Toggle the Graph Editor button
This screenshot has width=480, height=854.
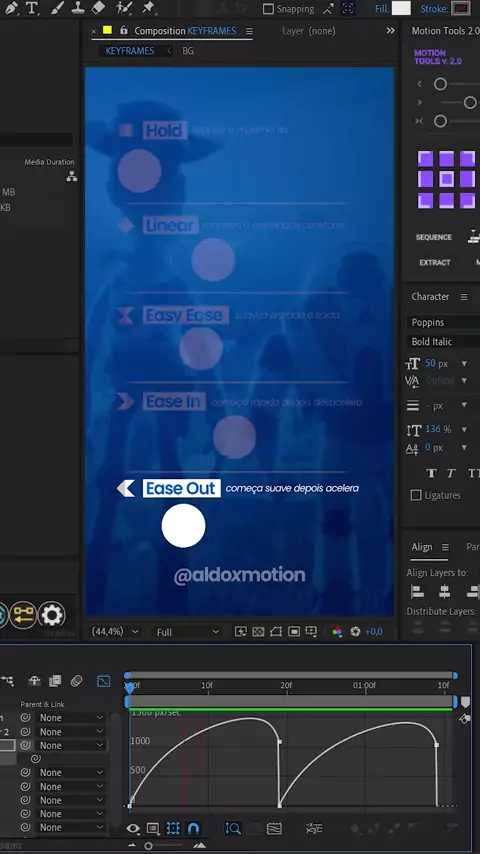pos(104,680)
